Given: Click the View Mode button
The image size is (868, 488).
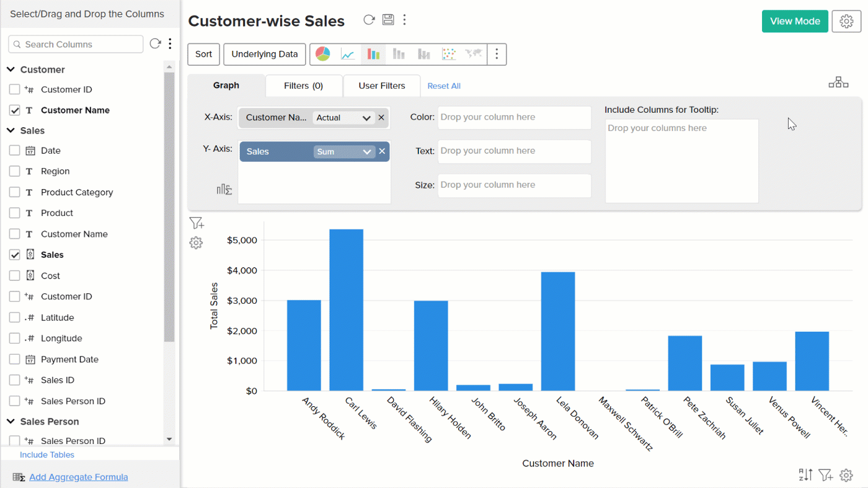Looking at the screenshot, I should click(x=795, y=21).
